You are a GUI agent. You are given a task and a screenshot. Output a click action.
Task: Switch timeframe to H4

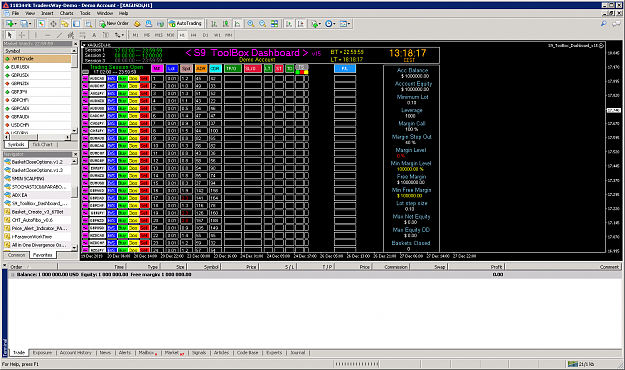click(194, 35)
